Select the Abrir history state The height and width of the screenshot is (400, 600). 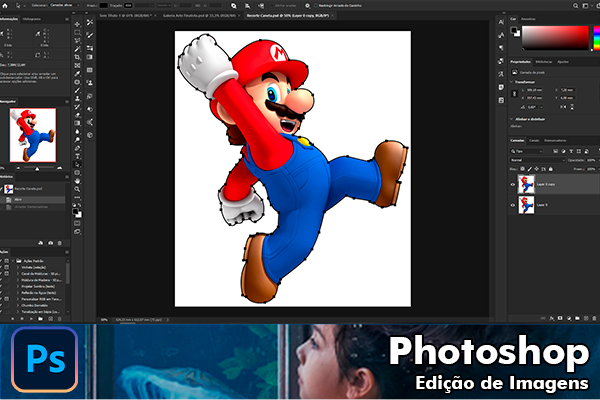(x=33, y=200)
